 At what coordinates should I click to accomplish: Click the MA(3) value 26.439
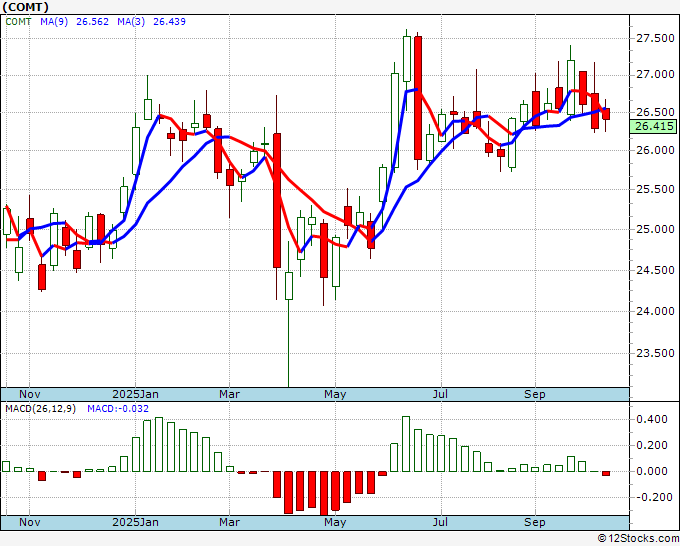(x=170, y=22)
